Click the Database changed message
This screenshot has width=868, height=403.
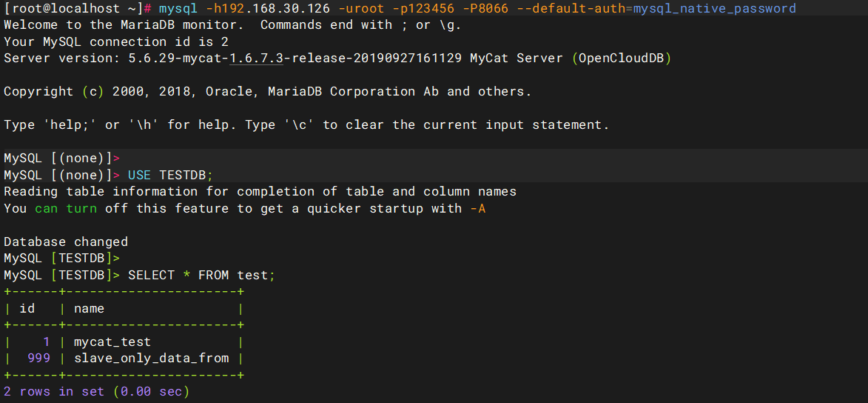pyautogui.click(x=66, y=242)
